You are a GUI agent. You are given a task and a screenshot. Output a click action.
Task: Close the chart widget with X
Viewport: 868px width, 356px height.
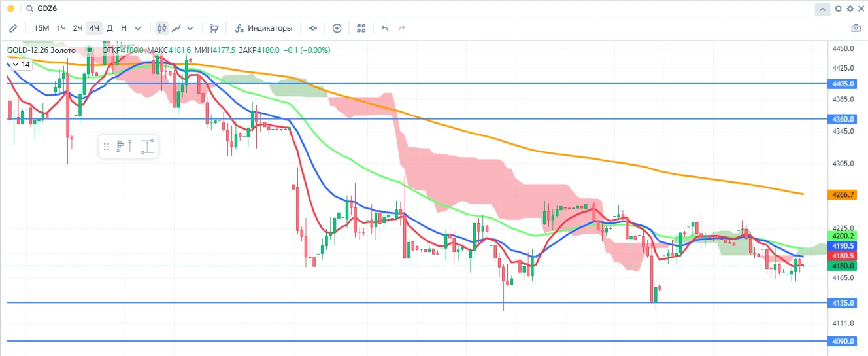point(861,9)
